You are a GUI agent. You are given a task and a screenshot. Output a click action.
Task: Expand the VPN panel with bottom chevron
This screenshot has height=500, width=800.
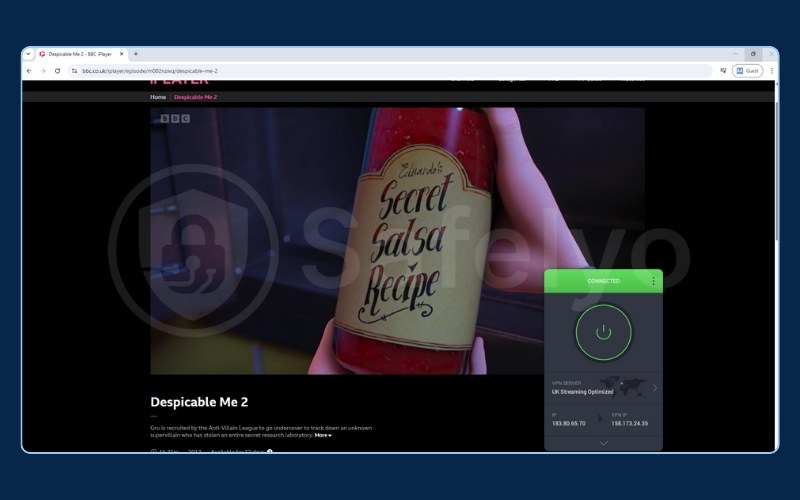click(x=604, y=443)
